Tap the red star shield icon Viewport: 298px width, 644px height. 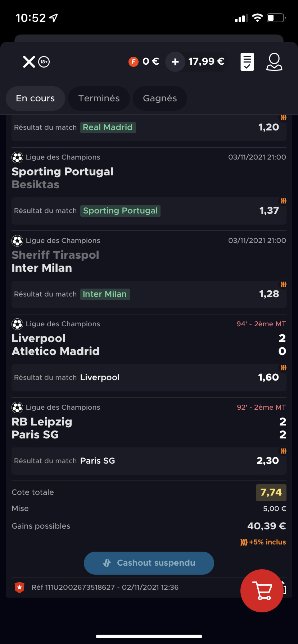[x=19, y=587]
